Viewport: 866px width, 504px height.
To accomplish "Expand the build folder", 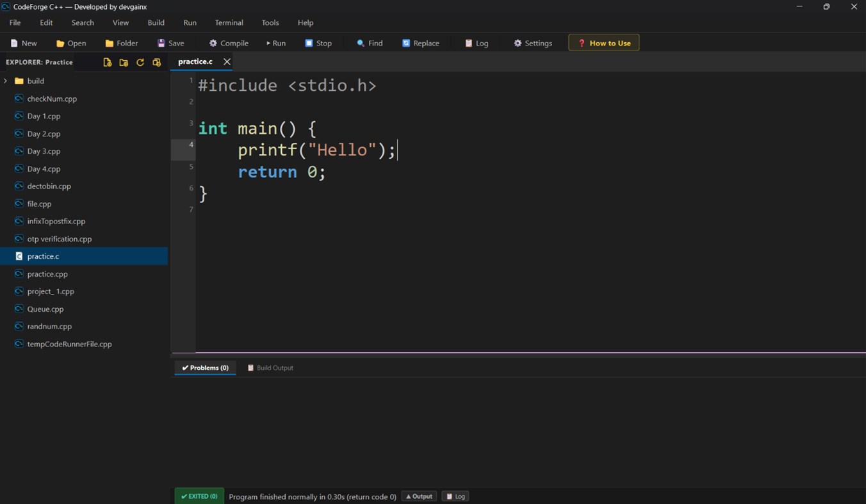I will [x=6, y=81].
